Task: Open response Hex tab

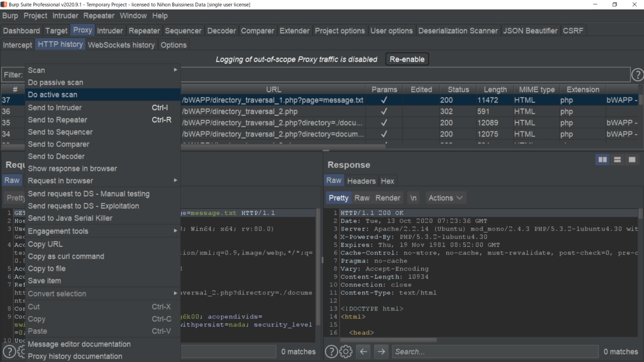Action: 387,181
